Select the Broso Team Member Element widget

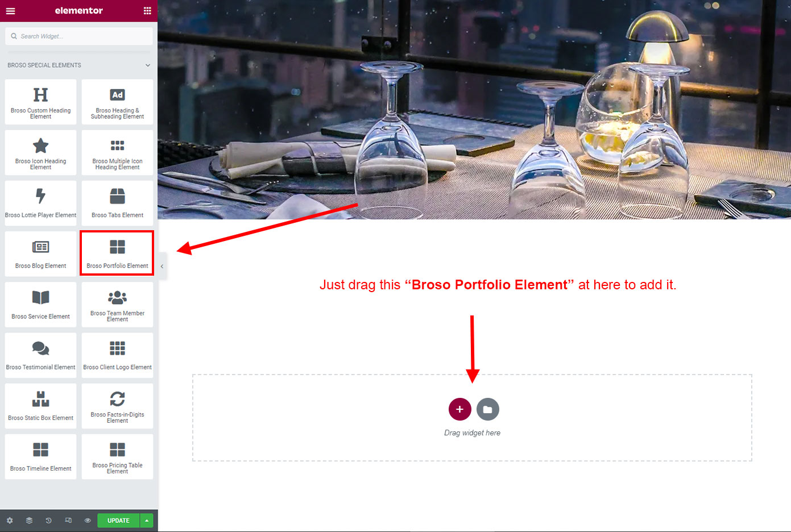[x=117, y=305]
